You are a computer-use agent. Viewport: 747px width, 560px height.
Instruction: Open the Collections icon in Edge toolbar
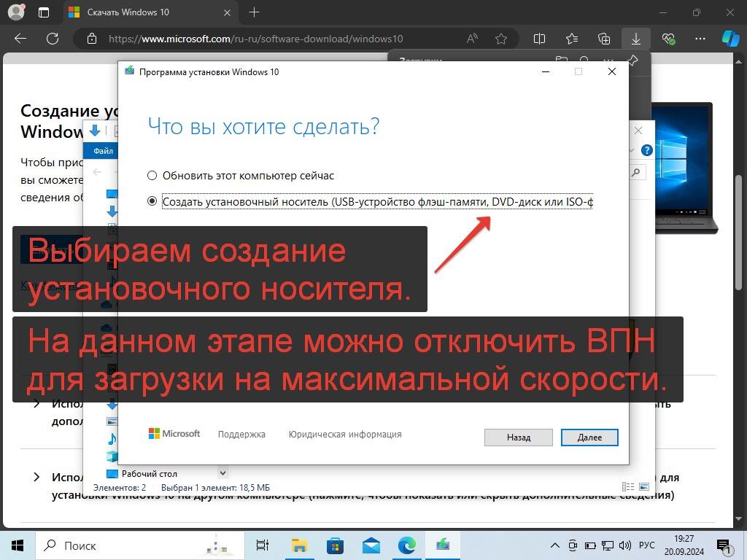pyautogui.click(x=603, y=39)
